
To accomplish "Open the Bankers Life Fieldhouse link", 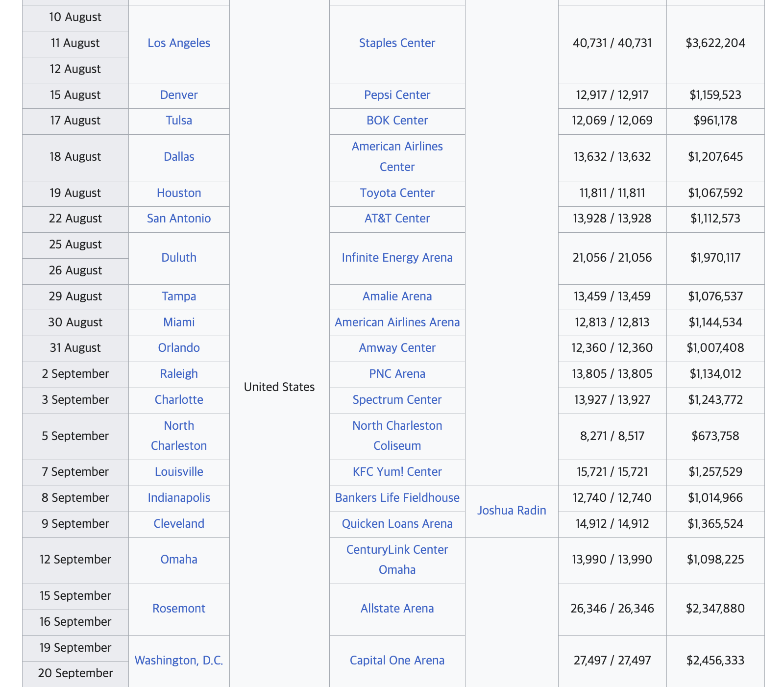I will 397,498.
